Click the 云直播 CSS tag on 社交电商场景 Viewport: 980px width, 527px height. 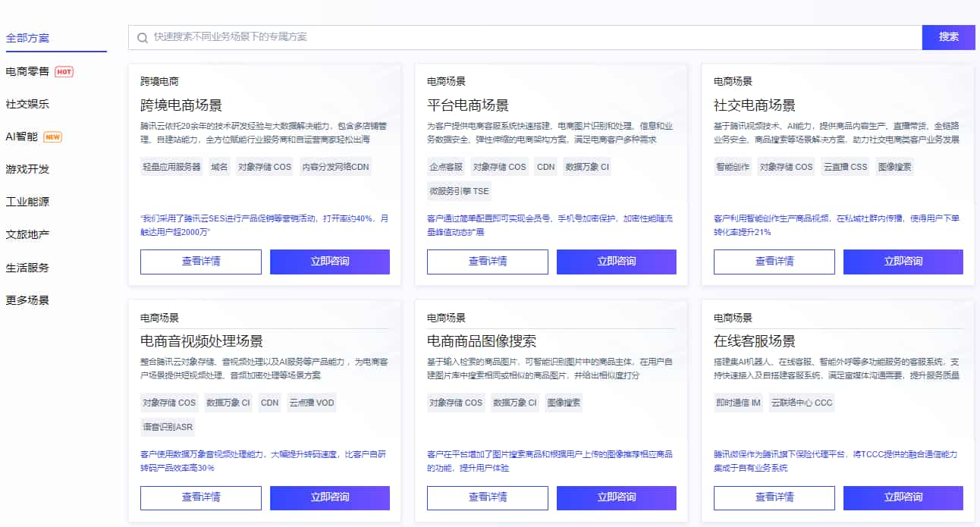point(846,166)
